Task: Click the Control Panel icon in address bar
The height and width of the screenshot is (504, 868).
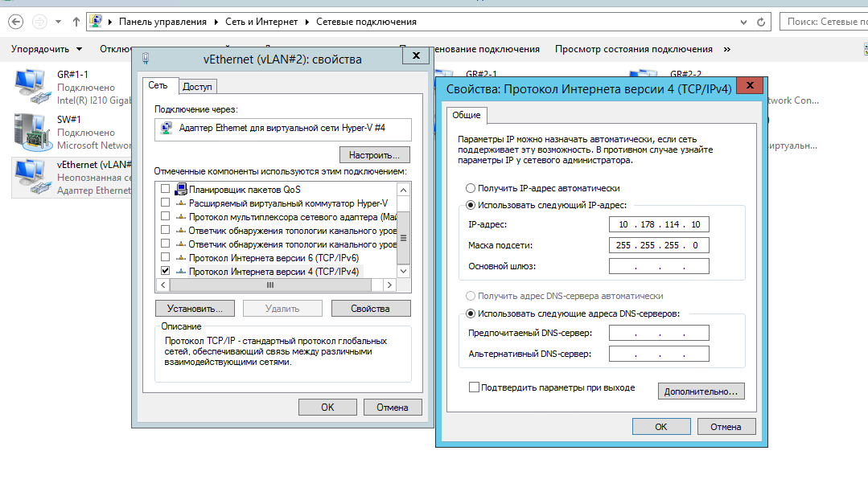Action: coord(96,22)
